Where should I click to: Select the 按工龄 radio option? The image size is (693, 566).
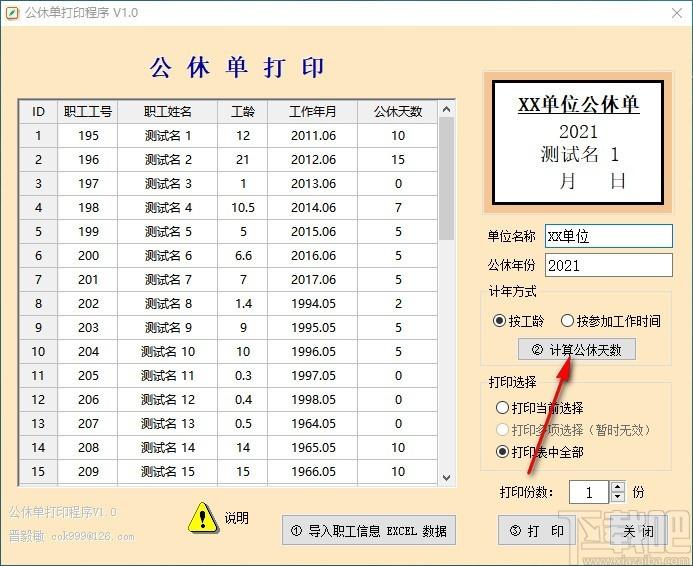(518, 321)
